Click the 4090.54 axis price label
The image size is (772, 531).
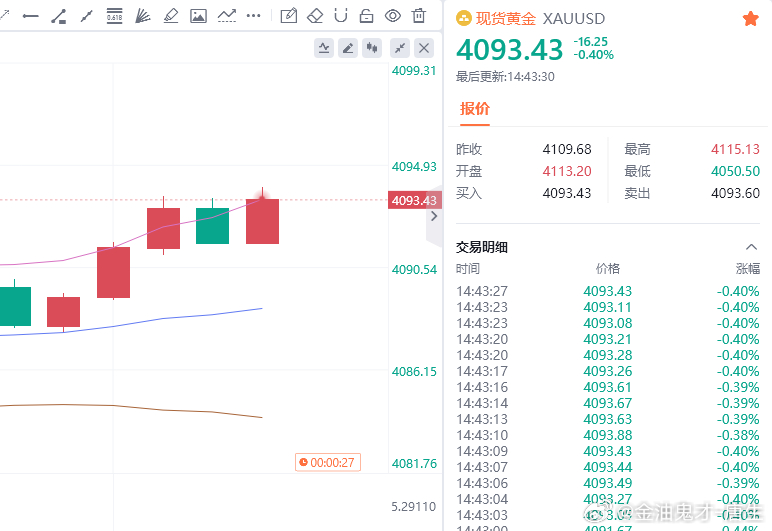[414, 270]
